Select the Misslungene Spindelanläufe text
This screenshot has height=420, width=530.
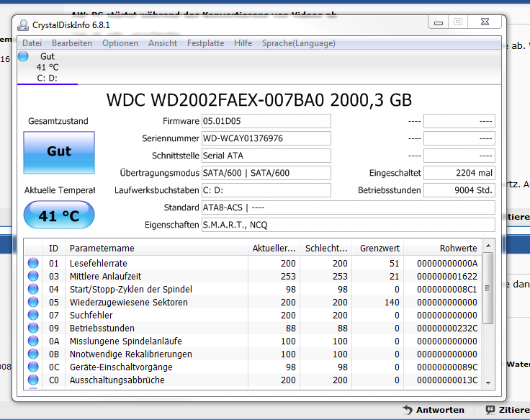click(x=126, y=341)
